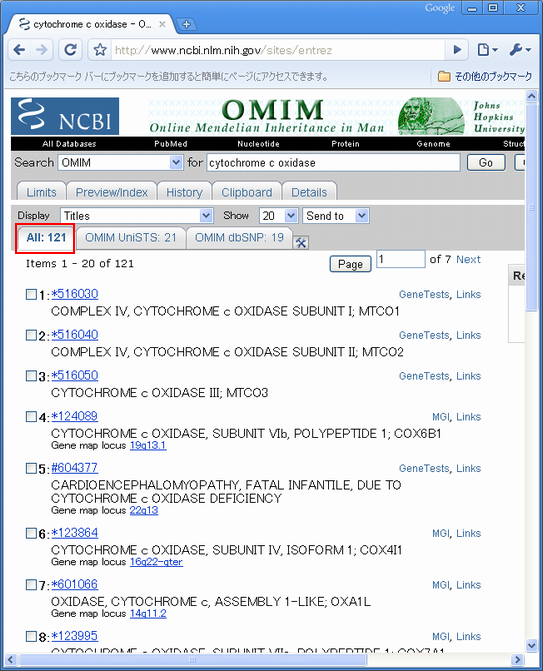Click the Go play arrow in address bar

457,50
